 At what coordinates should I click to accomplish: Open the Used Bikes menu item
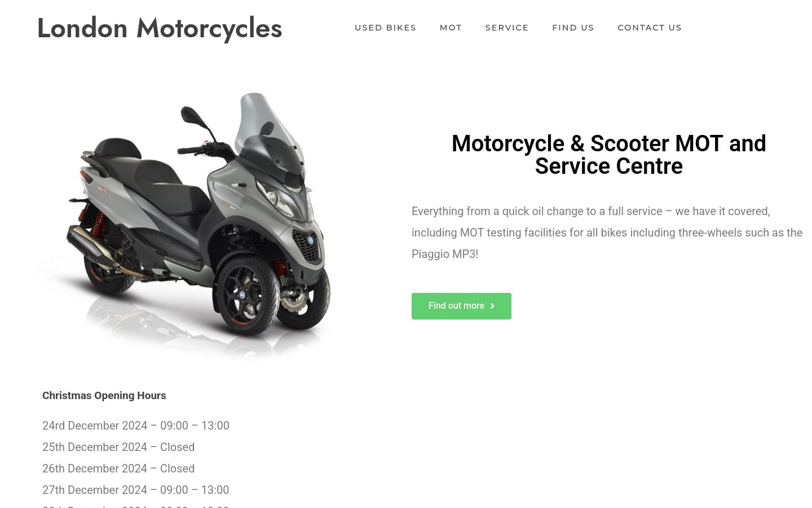386,28
